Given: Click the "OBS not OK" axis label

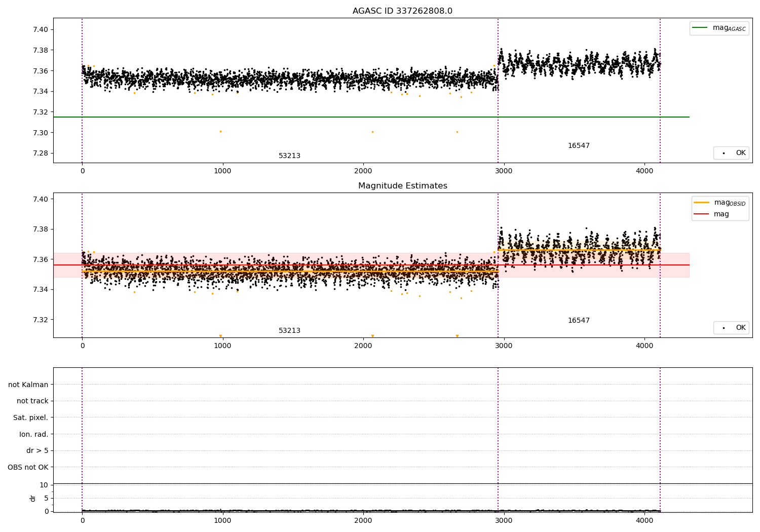Looking at the screenshot, I should coord(28,467).
